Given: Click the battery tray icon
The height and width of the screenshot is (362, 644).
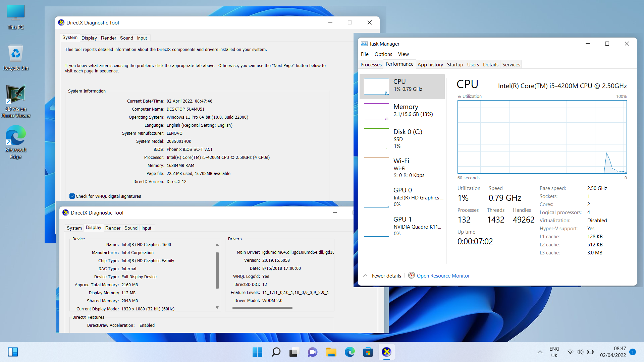Looking at the screenshot, I should (x=590, y=352).
